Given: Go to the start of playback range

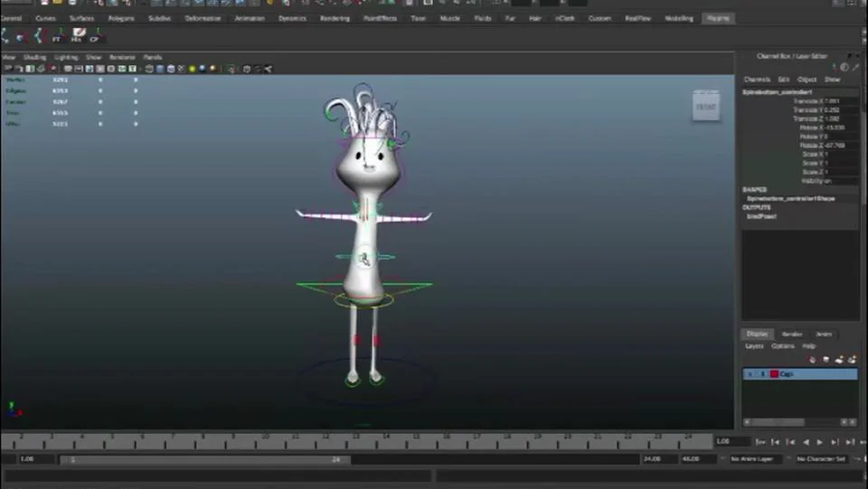Looking at the screenshot, I should tap(760, 442).
